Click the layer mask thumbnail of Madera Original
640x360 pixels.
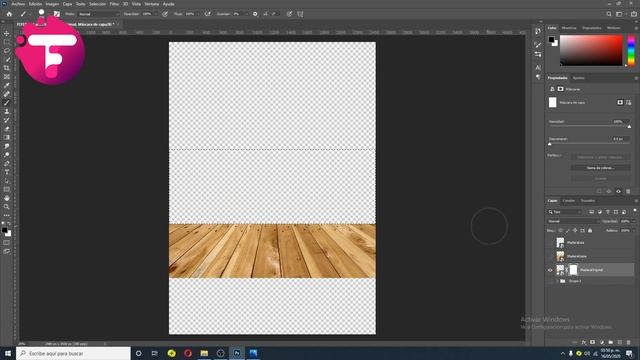click(x=573, y=270)
